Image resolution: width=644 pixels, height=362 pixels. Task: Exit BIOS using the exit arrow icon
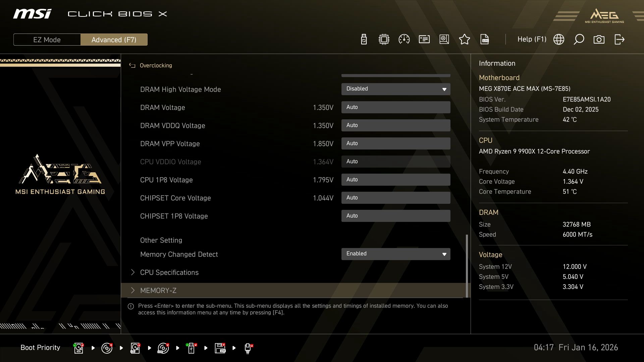click(x=619, y=39)
